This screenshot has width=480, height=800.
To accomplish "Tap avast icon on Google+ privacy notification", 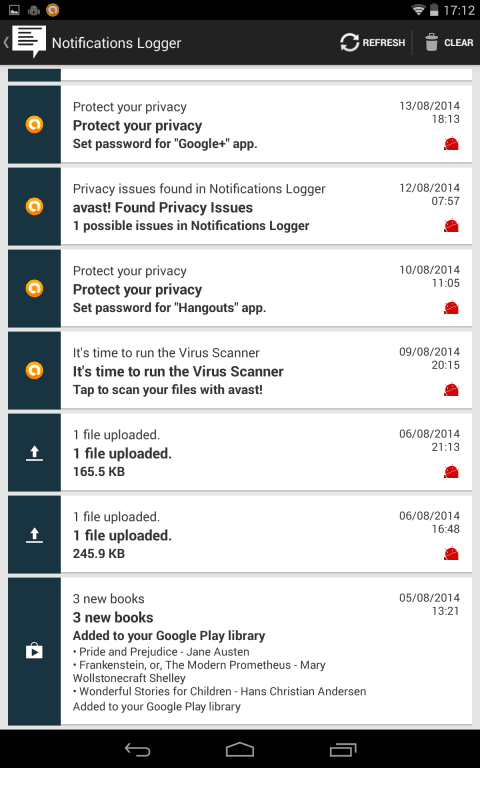I will pos(34,124).
